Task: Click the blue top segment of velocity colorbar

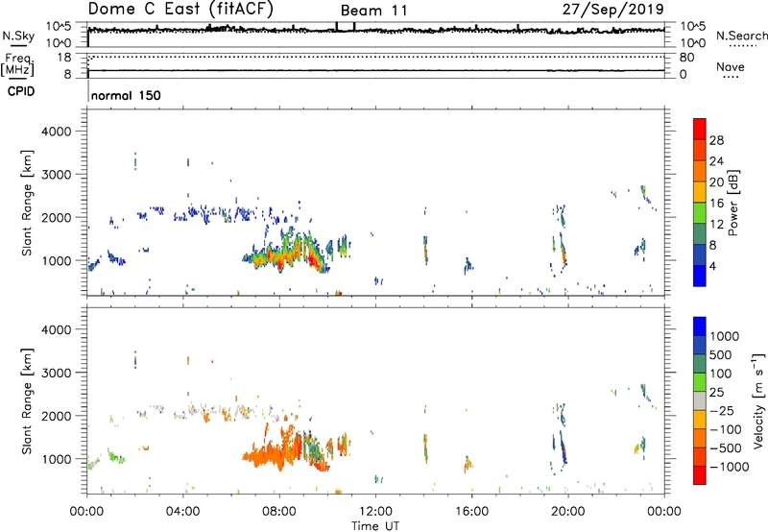Action: (700, 326)
